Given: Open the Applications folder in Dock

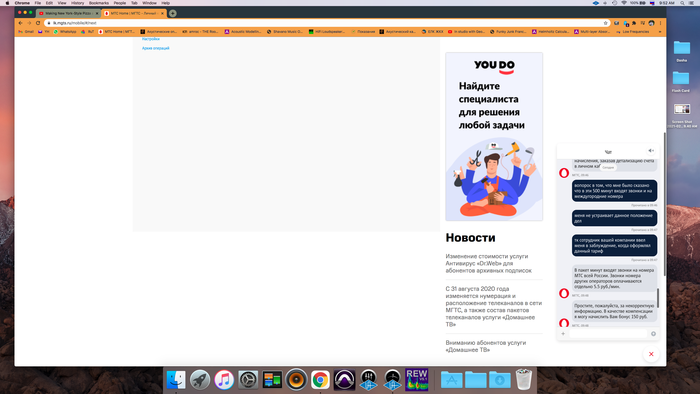Looking at the screenshot, I should pyautogui.click(x=452, y=380).
